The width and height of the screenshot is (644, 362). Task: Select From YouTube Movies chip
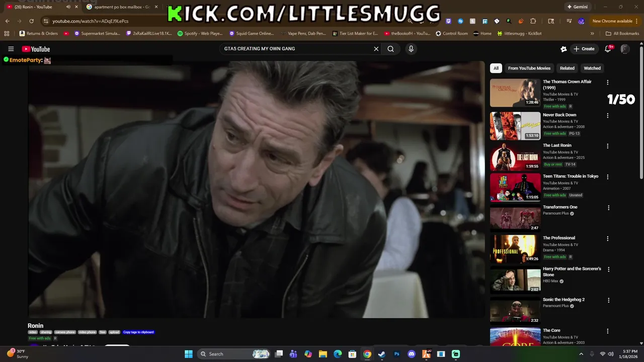pyautogui.click(x=529, y=68)
